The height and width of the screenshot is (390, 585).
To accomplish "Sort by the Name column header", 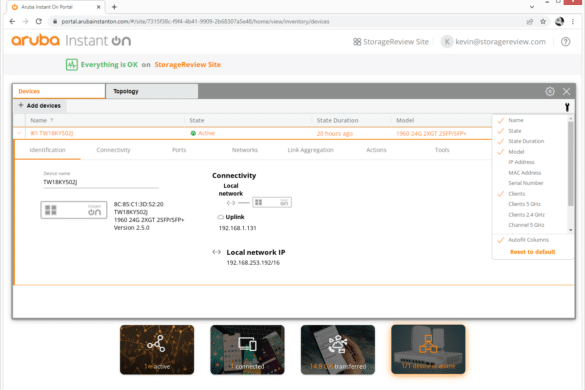I will pyautogui.click(x=38, y=120).
